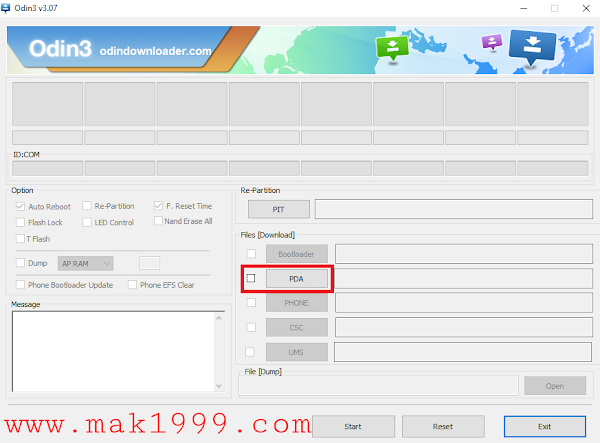Image resolution: width=600 pixels, height=443 pixels.
Task: Click the CSC file path field
Action: coord(464,327)
